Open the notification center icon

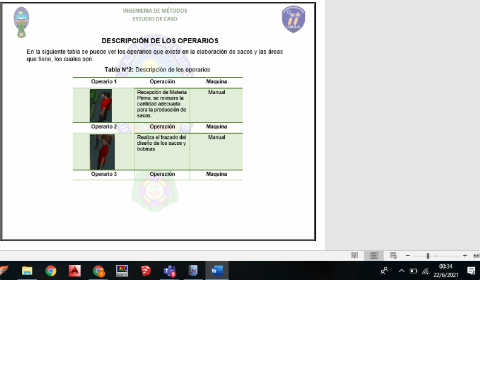pyautogui.click(x=471, y=271)
